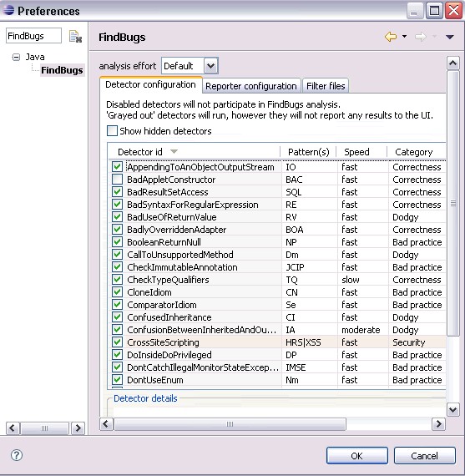Sort by Pattern(s) column header
This screenshot has width=465, height=476.
pos(308,151)
